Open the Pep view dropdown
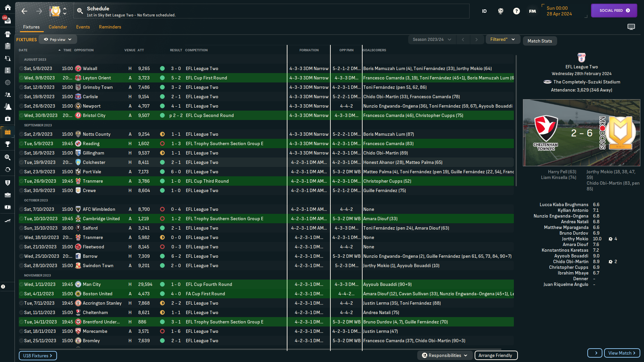This screenshot has width=644, height=362. [x=58, y=40]
